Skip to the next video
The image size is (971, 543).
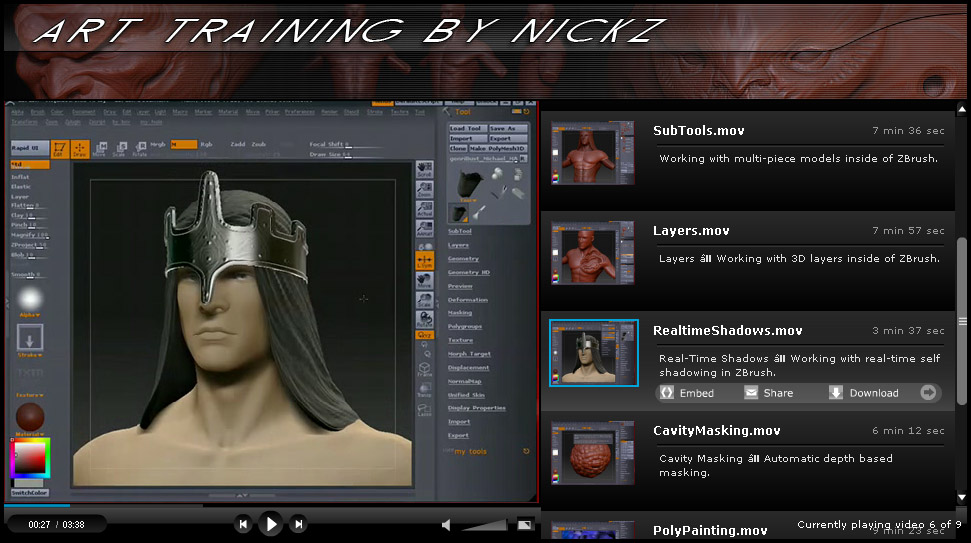point(298,524)
